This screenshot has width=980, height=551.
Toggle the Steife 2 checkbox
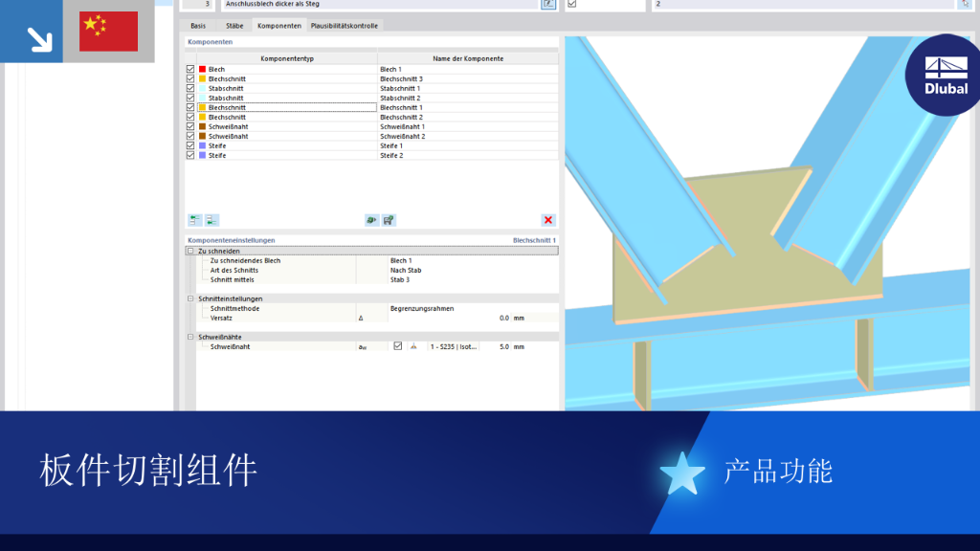tap(190, 155)
